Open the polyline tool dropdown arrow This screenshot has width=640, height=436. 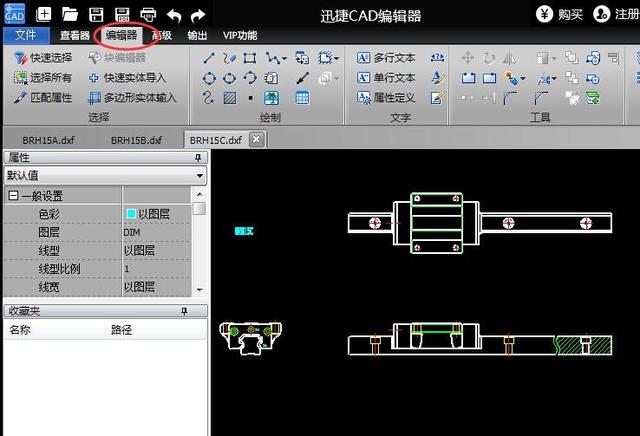coord(284,58)
